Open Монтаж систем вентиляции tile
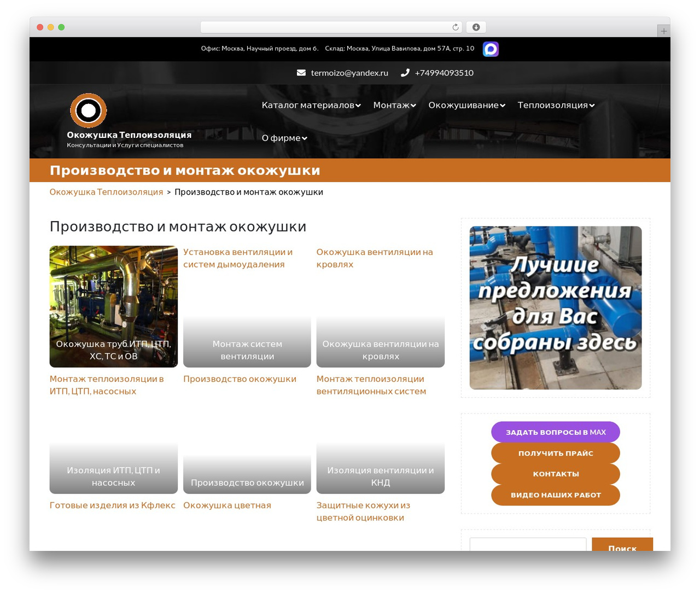This screenshot has height=593, width=700. click(247, 341)
